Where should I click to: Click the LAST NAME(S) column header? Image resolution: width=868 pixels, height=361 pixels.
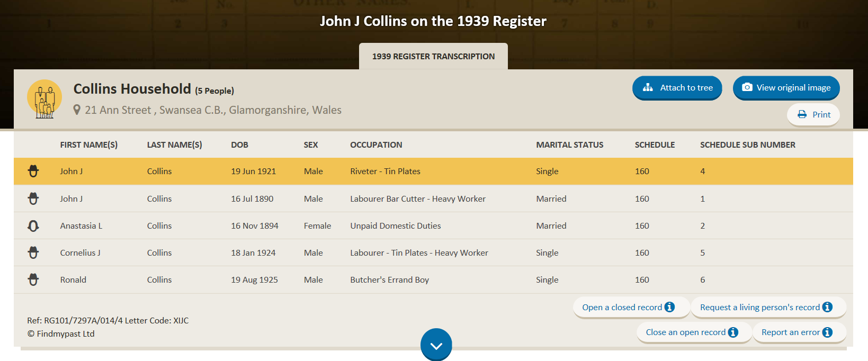pos(175,145)
